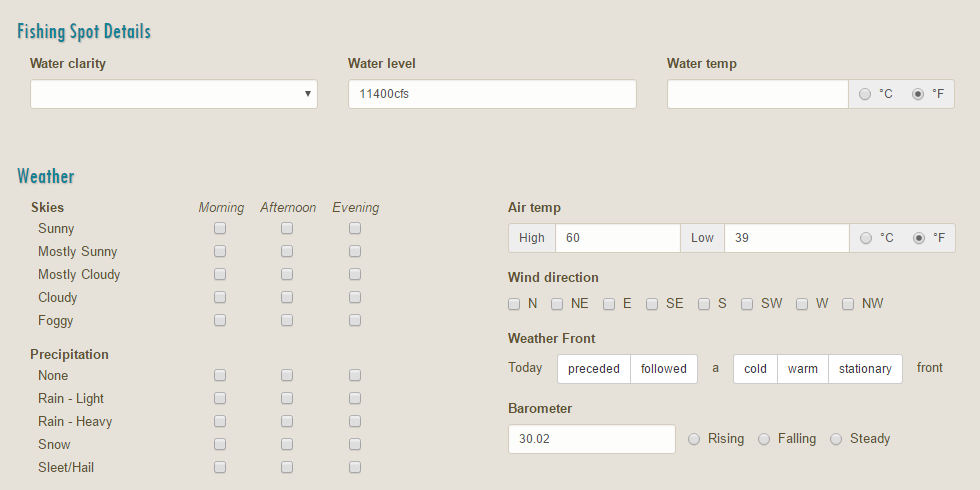Choose the 'cold' front button
Viewport: 980px width, 490px height.
(755, 369)
